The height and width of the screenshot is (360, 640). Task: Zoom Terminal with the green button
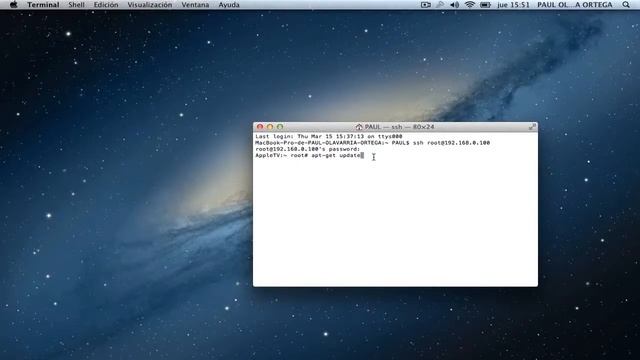point(280,127)
